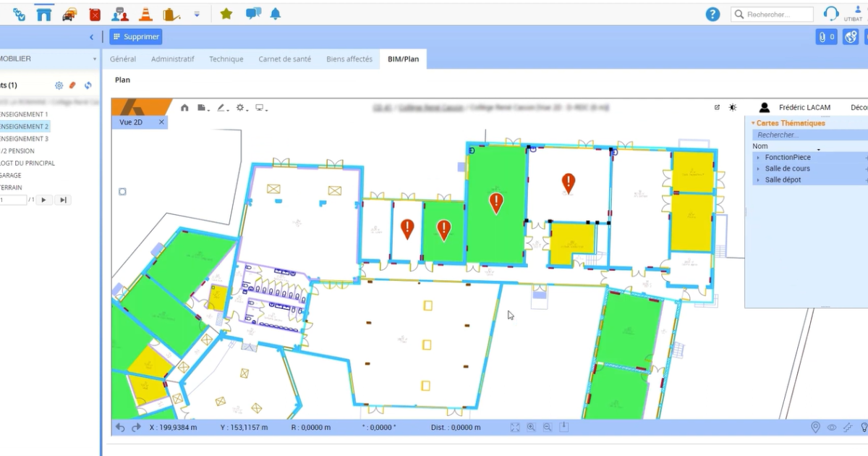Toggle the eye visibility icon in status bar
The image size is (868, 456).
(x=832, y=428)
